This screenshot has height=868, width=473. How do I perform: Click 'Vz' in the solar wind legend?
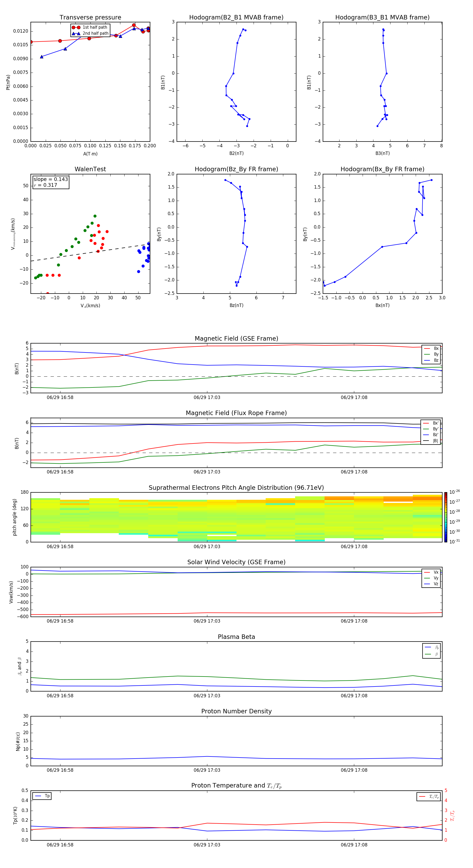click(x=431, y=584)
